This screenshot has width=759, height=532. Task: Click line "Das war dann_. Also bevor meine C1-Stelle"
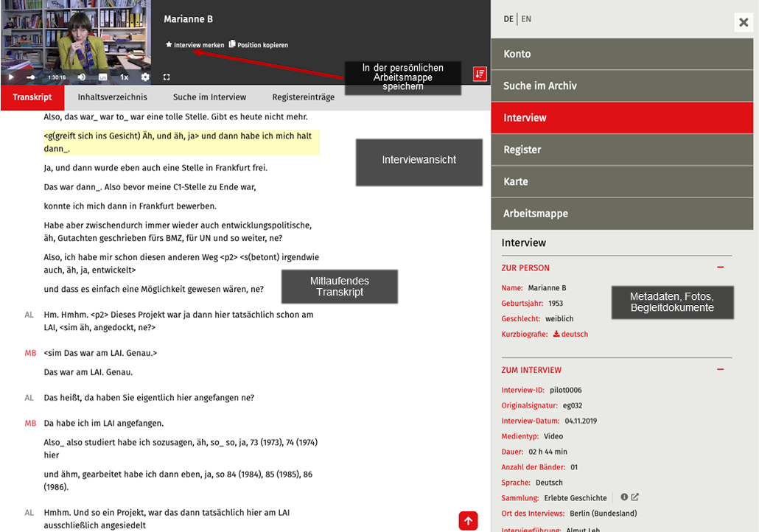tap(150, 187)
